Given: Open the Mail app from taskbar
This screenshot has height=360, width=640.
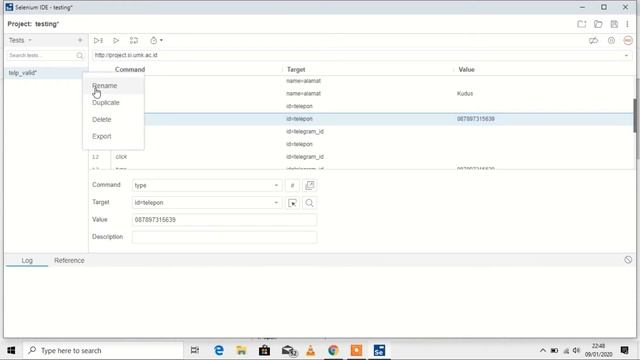Looking at the screenshot, I should point(288,351).
